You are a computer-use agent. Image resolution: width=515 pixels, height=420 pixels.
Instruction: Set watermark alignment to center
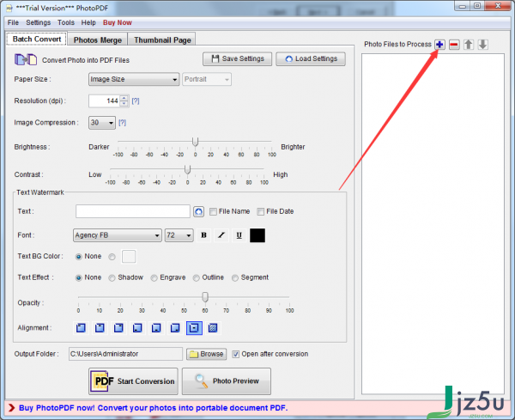[194, 328]
